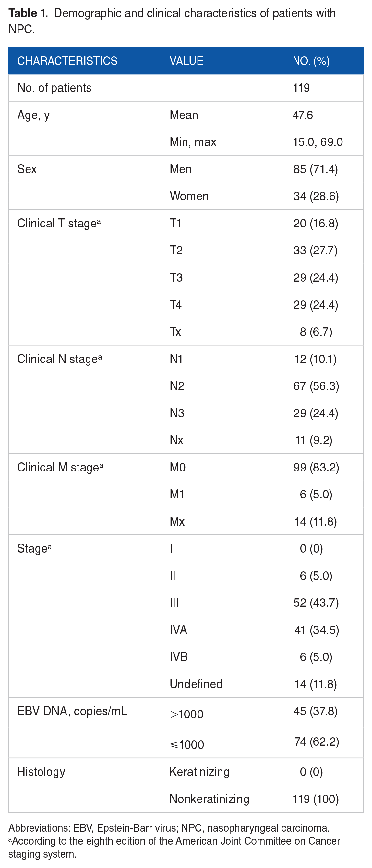Screen dimensions: 372x868
Task: Click the VALUE column header
Action: pyautogui.click(x=186, y=61)
